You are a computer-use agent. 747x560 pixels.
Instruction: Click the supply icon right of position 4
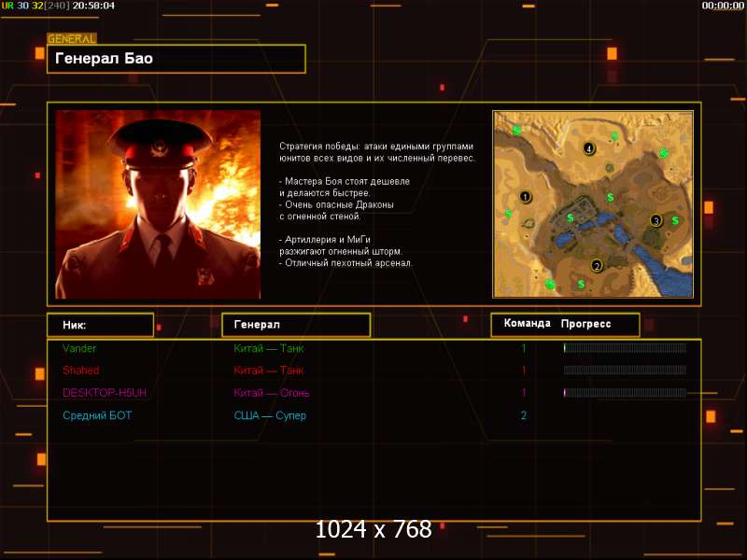614,137
